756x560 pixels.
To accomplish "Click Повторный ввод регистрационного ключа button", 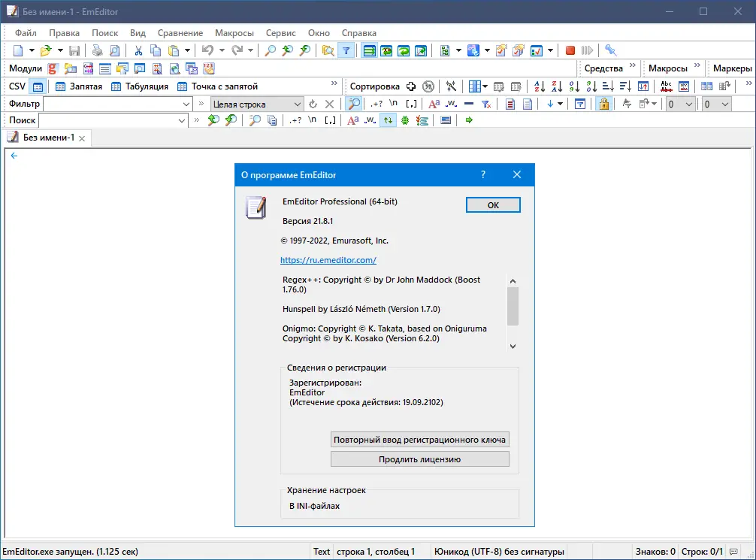I will [x=419, y=440].
